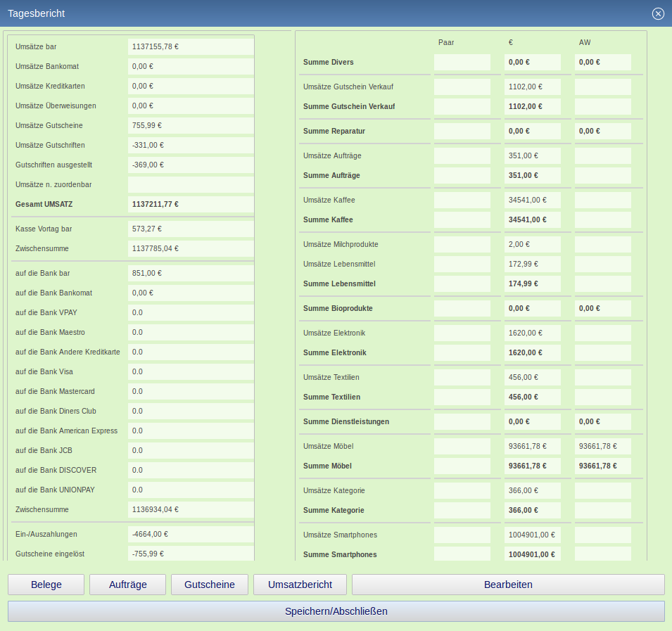Click the Aufträge button
The width and height of the screenshot is (672, 631).
[127, 585]
